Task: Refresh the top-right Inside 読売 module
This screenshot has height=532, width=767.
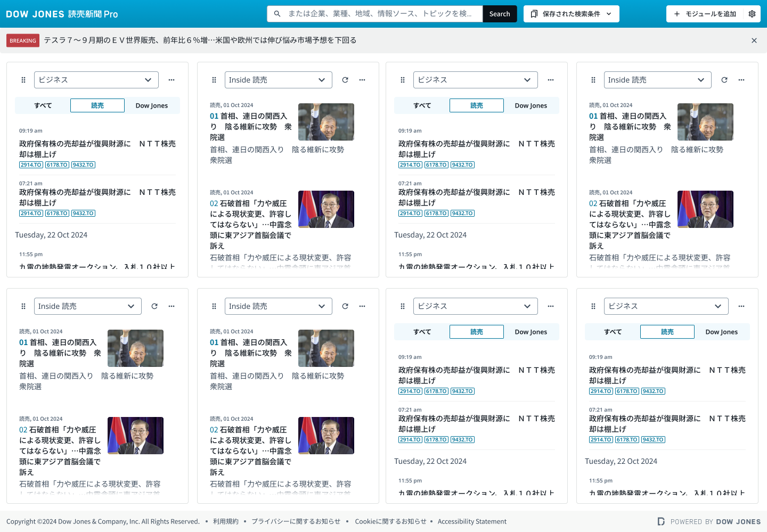Action: (x=724, y=80)
